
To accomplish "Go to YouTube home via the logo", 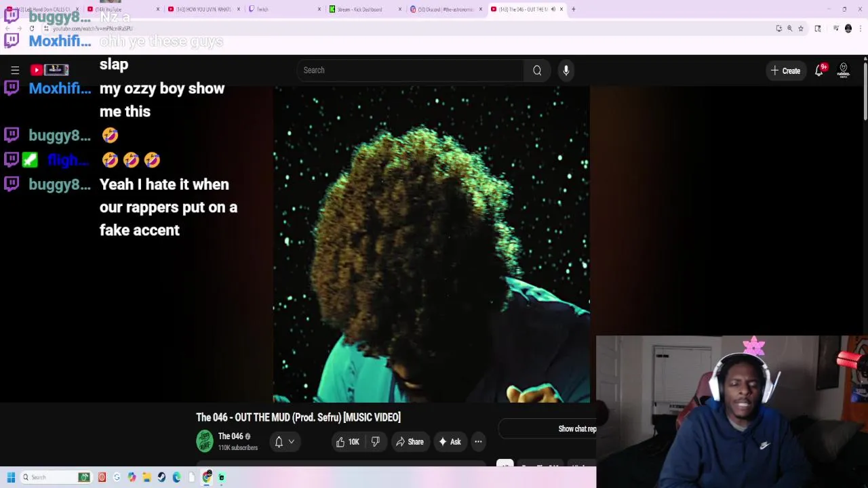I will point(50,70).
